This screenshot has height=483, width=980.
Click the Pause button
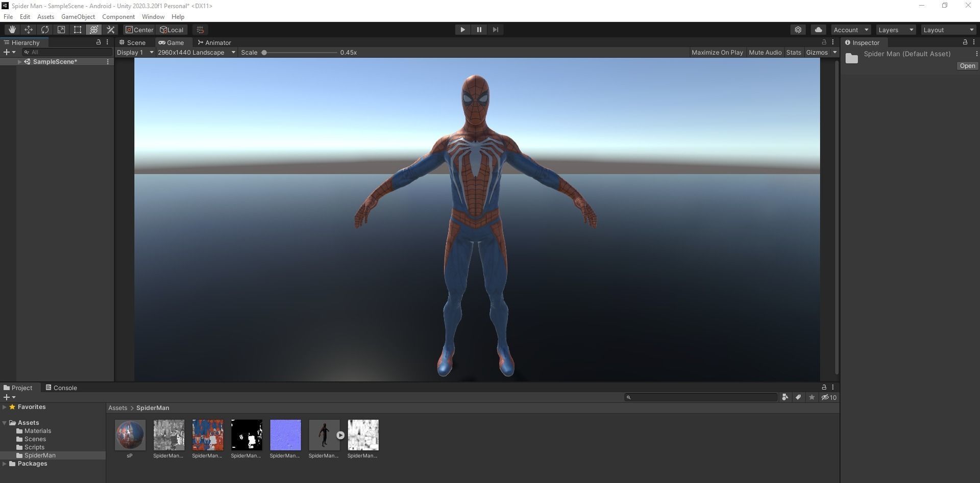tap(479, 30)
